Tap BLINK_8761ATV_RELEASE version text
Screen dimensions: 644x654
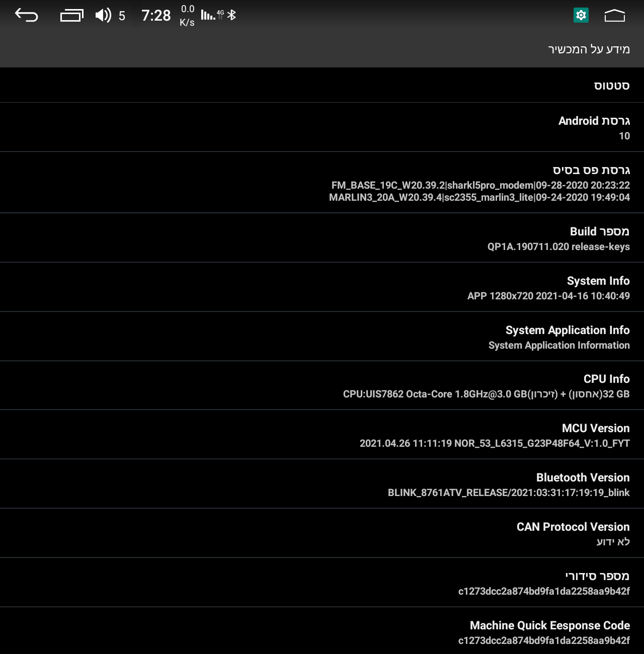coord(509,493)
